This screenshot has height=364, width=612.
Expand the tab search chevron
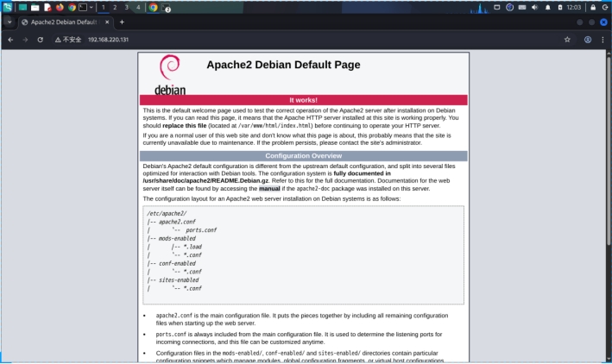[x=9, y=22]
